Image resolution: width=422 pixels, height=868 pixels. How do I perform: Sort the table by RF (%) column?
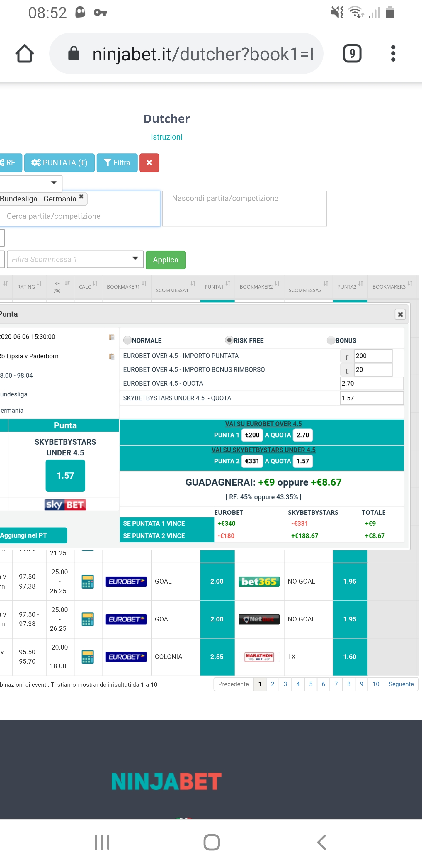tap(60, 286)
